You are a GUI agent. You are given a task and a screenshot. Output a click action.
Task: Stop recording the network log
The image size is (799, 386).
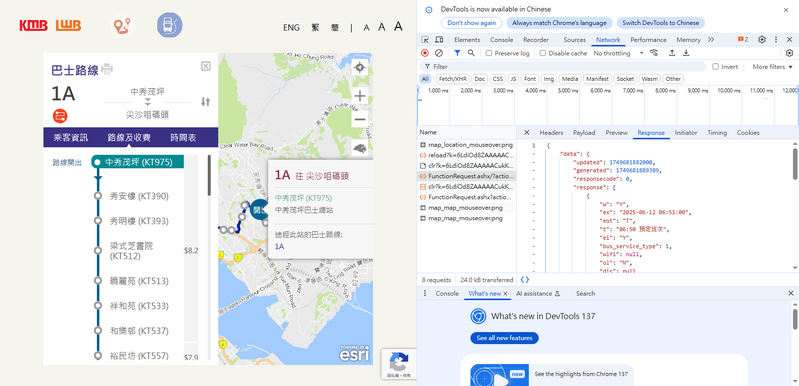pyautogui.click(x=425, y=53)
